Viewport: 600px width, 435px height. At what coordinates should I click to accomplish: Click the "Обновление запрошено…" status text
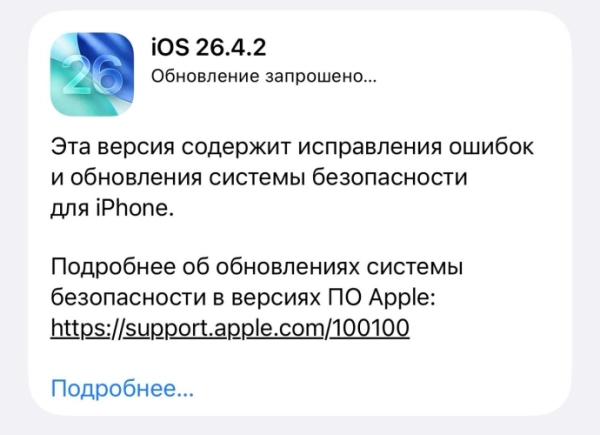pyautogui.click(x=264, y=77)
